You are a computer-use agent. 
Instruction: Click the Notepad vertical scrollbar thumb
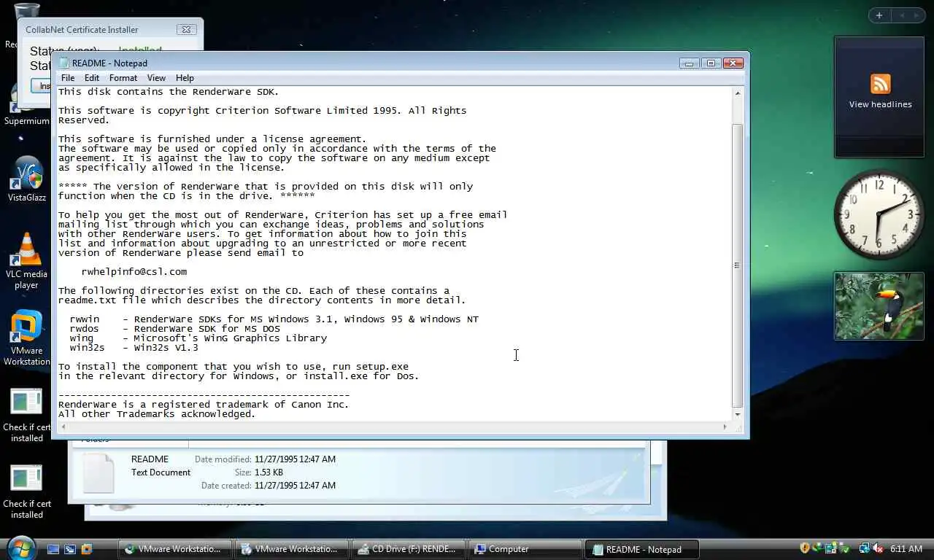[738, 265]
